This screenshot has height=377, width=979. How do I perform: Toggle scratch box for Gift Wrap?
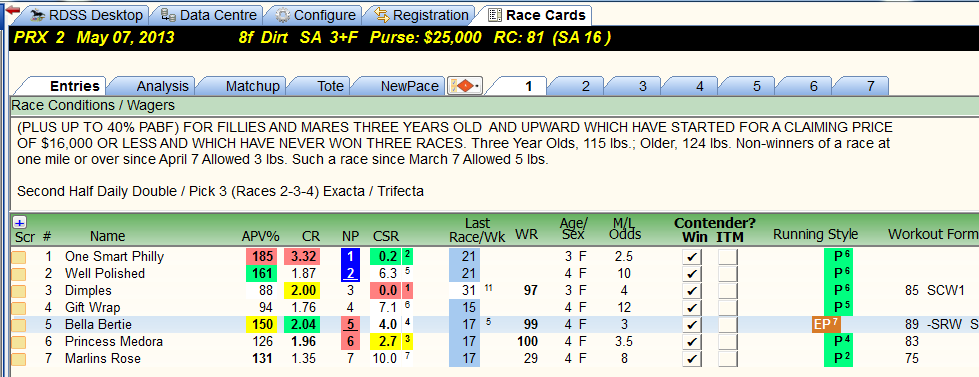[19, 308]
